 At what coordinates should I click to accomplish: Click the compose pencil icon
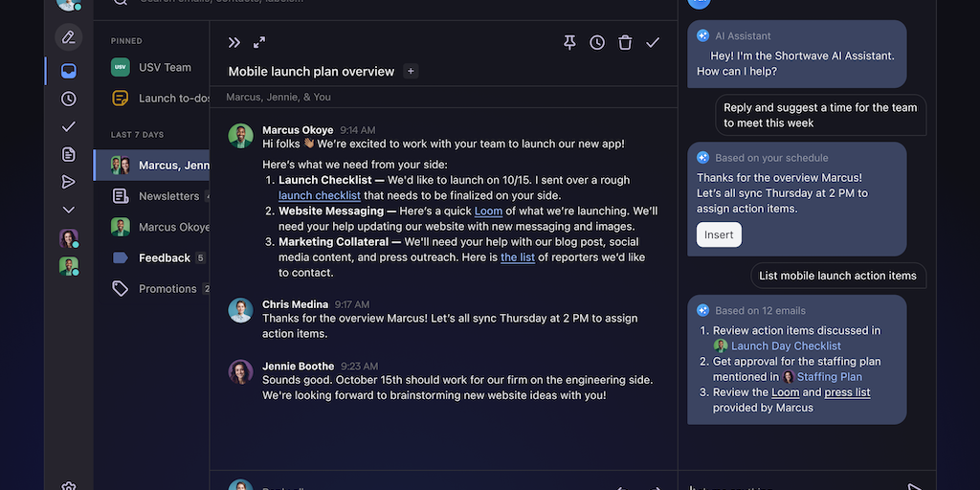tap(68, 37)
